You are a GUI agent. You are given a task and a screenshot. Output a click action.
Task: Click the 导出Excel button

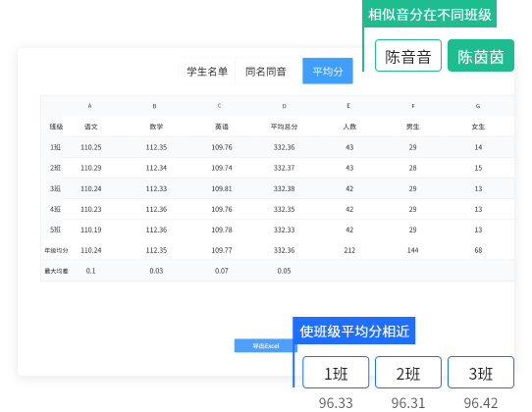tap(266, 345)
